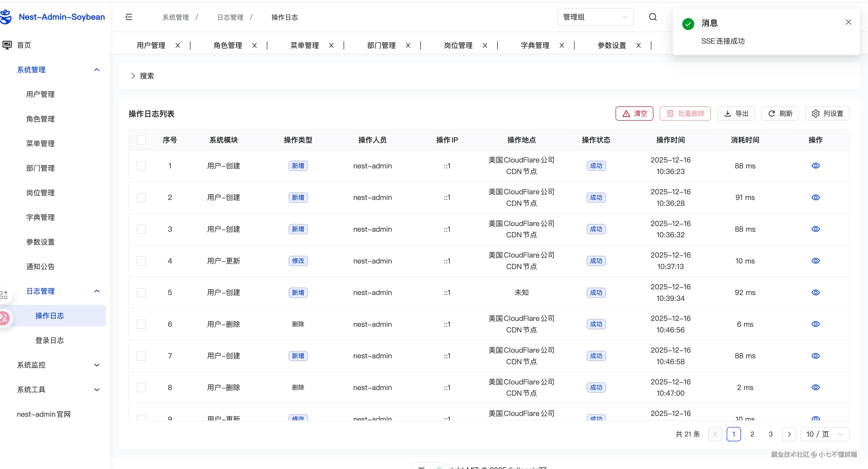This screenshot has width=868, height=469.
Task: Open global search via the magnifier icon
Action: [x=653, y=17]
